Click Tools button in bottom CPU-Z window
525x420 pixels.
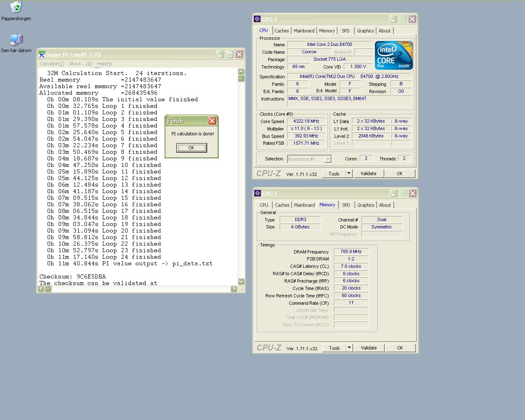(x=334, y=348)
